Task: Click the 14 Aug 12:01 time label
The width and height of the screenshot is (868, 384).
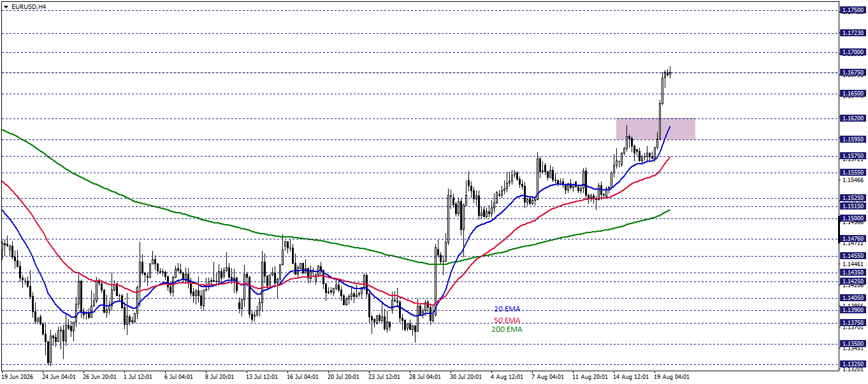Action: (630, 377)
